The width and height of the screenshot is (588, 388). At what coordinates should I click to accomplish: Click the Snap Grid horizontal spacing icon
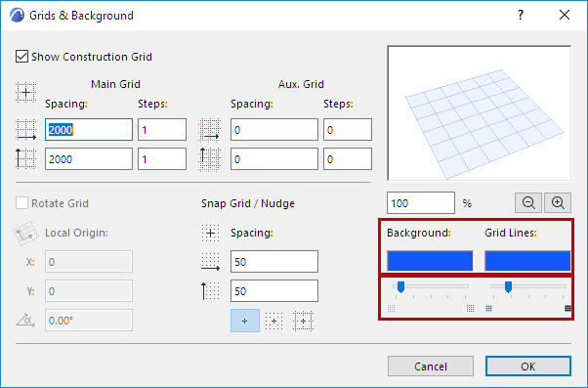coord(210,262)
